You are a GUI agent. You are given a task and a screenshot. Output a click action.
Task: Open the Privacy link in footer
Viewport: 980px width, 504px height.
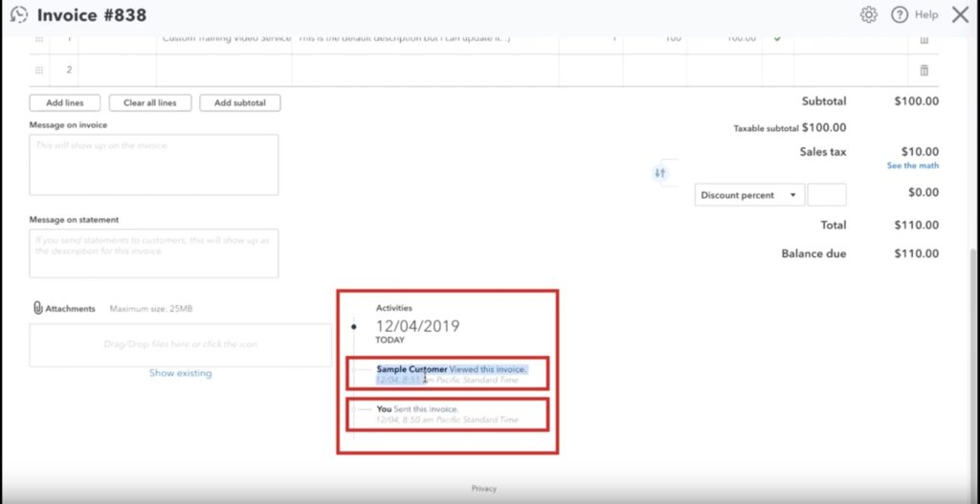483,489
